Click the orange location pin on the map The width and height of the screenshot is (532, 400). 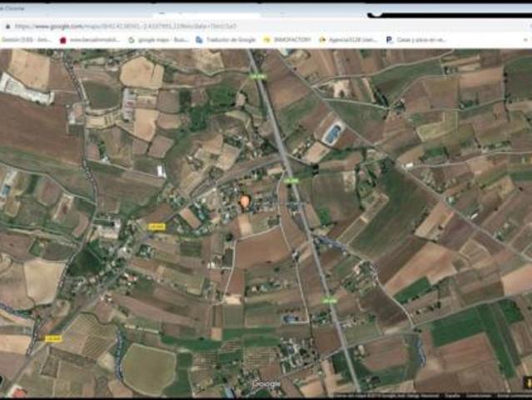pyautogui.click(x=244, y=202)
